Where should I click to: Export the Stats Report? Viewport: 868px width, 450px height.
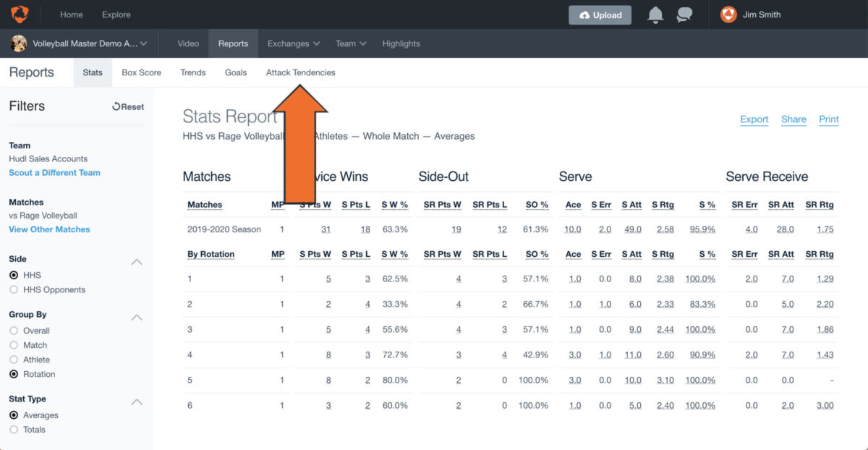[754, 119]
